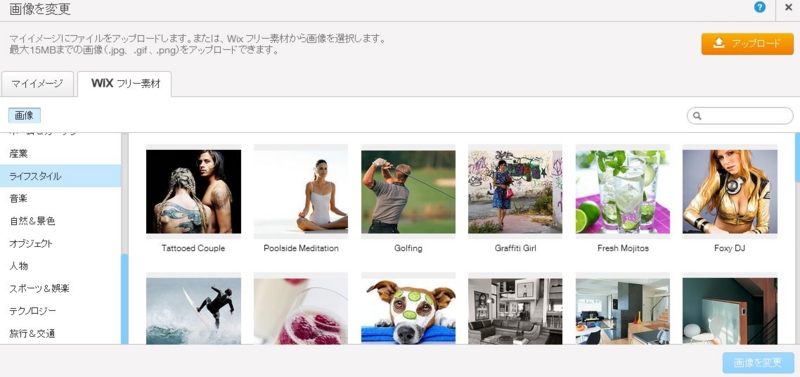Choose the オブジェクト category
The width and height of the screenshot is (800, 377).
pyautogui.click(x=60, y=243)
